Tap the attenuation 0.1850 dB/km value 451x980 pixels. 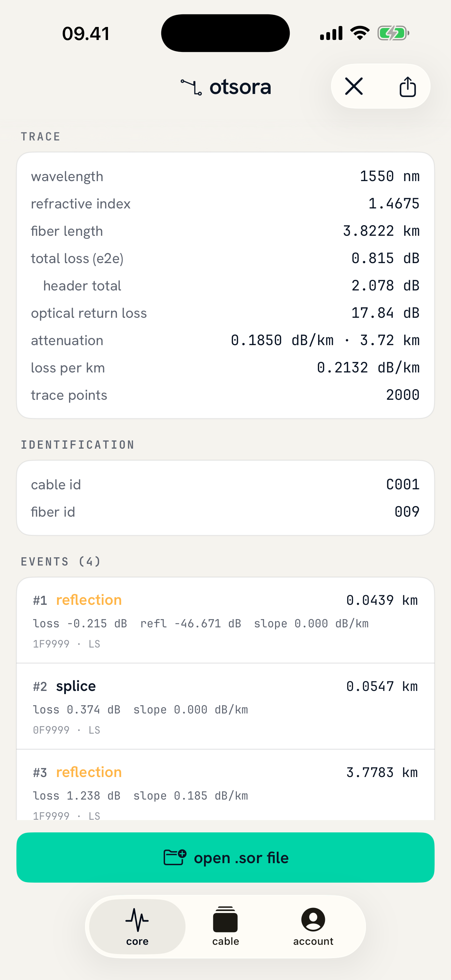point(282,340)
